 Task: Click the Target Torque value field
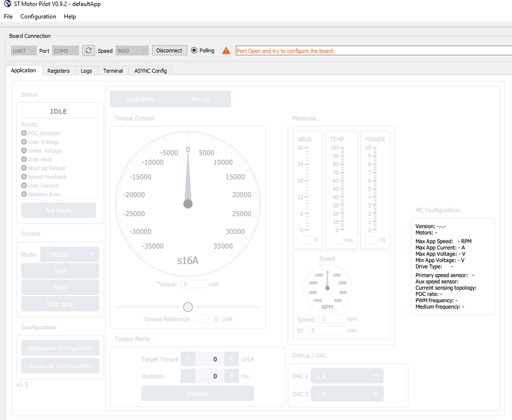coord(210,359)
